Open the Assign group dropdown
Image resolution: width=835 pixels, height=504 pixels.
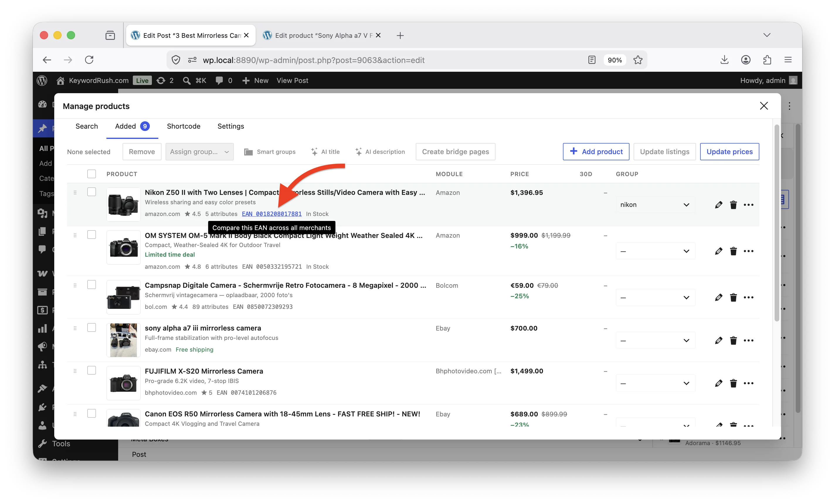(199, 151)
